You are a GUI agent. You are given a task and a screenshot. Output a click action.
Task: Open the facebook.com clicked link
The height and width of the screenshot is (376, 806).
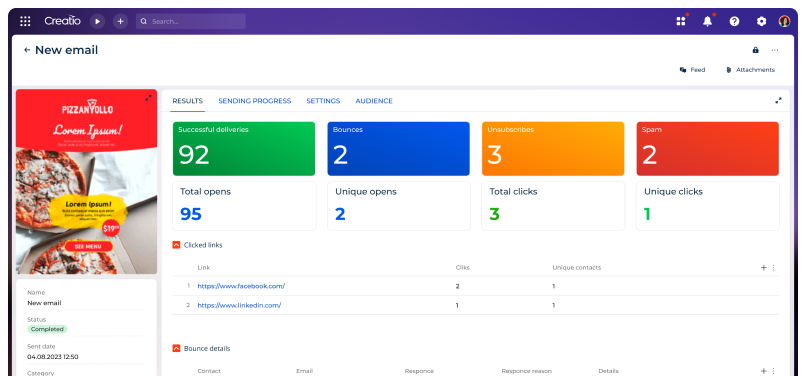coord(241,286)
